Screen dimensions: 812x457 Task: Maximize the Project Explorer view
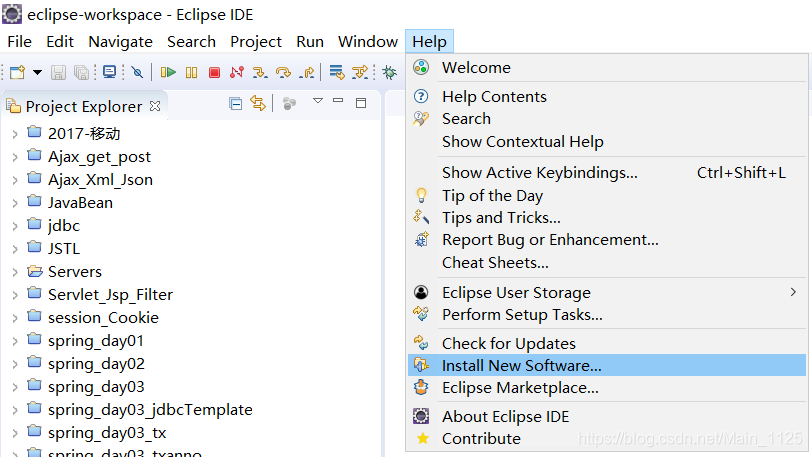point(361,103)
